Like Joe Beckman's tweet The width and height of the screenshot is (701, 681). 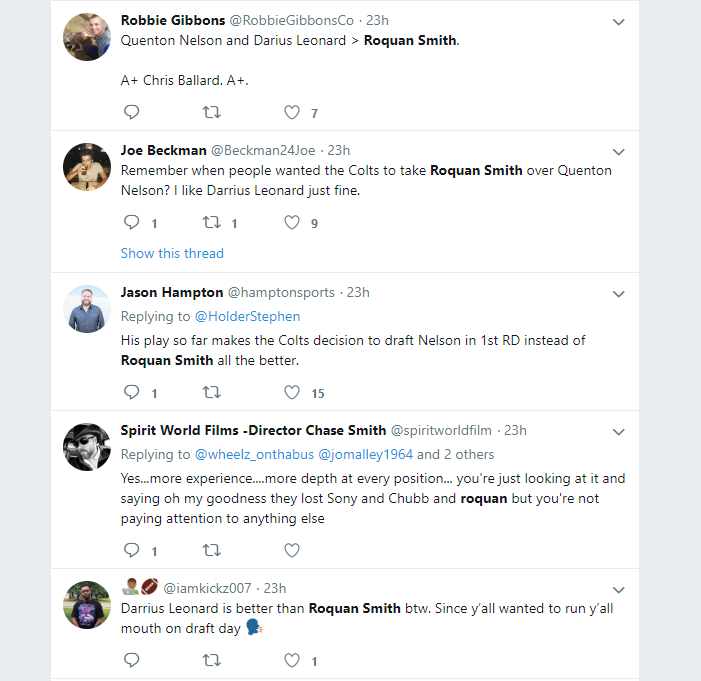(292, 222)
